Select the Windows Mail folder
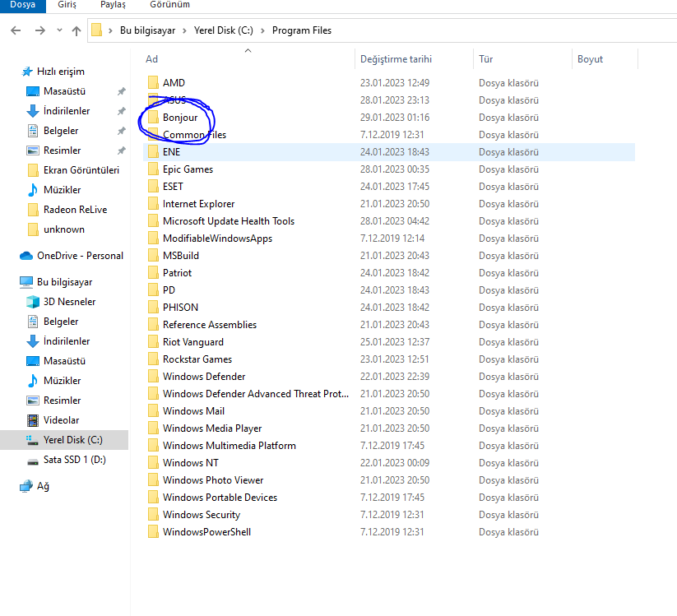677x616 pixels. coord(193,411)
